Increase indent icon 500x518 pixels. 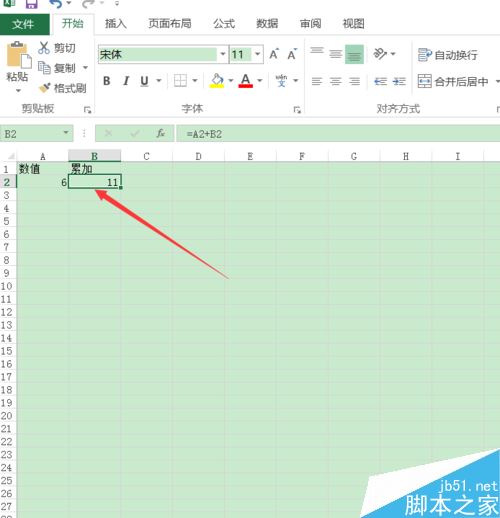[399, 81]
